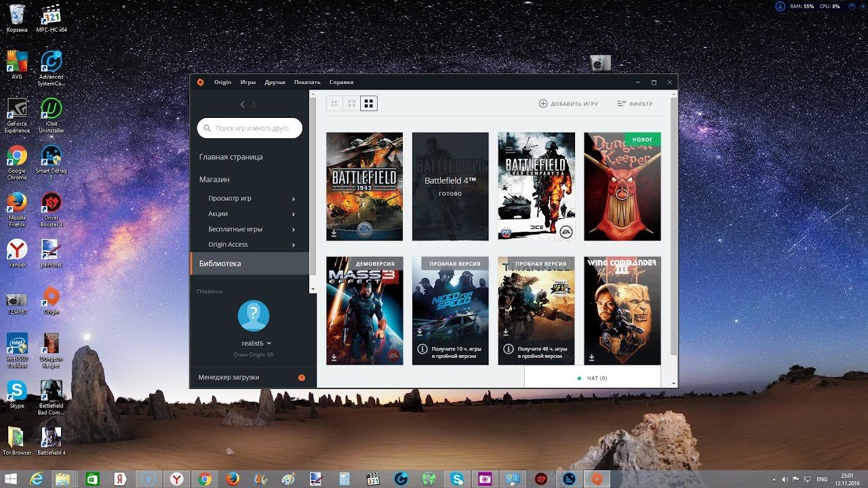
Task: Open Google Chrome from the taskbar
Action: (205, 479)
